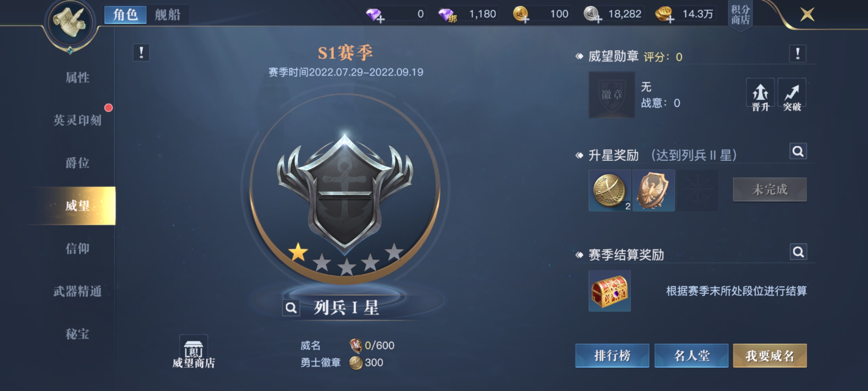Open the magnifier next to 升星奖励
The height and width of the screenshot is (391, 868).
point(798,151)
